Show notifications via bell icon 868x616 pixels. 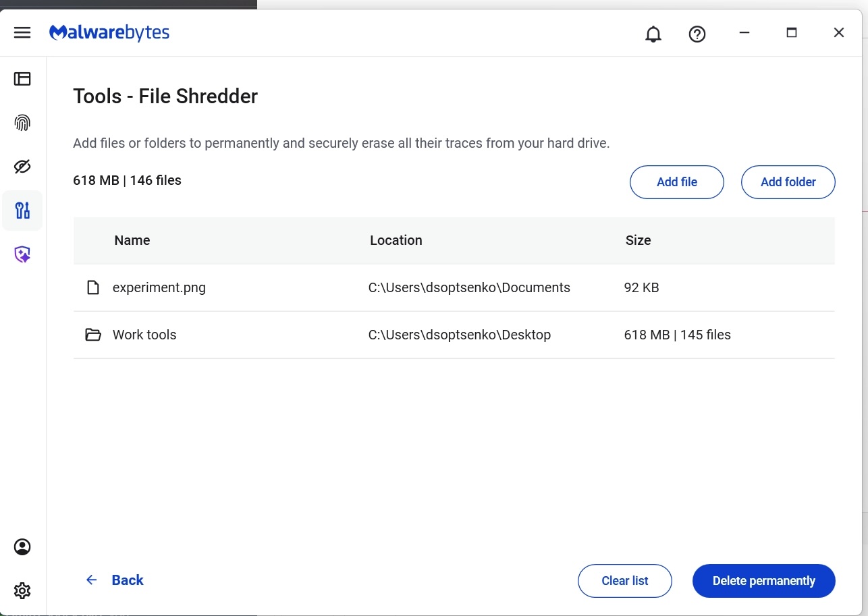tap(653, 34)
